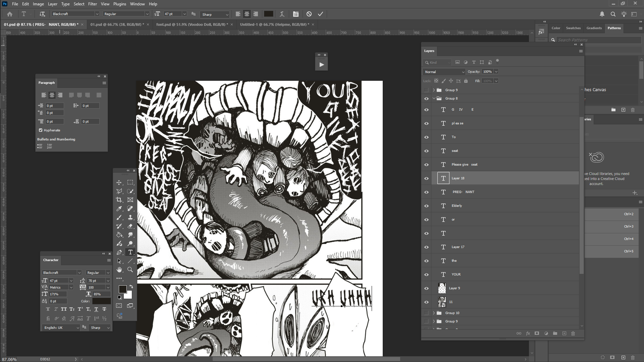
Task: Open the Plugins menu
Action: coord(120,4)
